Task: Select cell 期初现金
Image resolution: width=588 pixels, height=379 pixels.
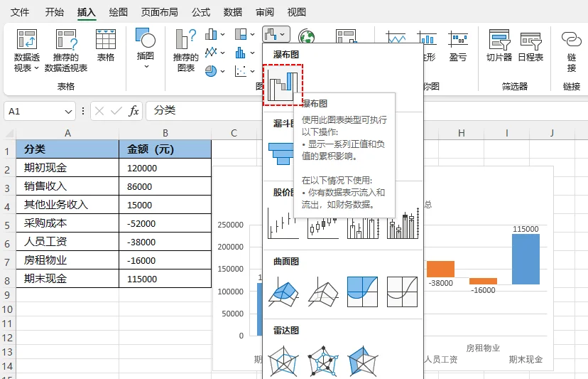Action: [x=67, y=168]
